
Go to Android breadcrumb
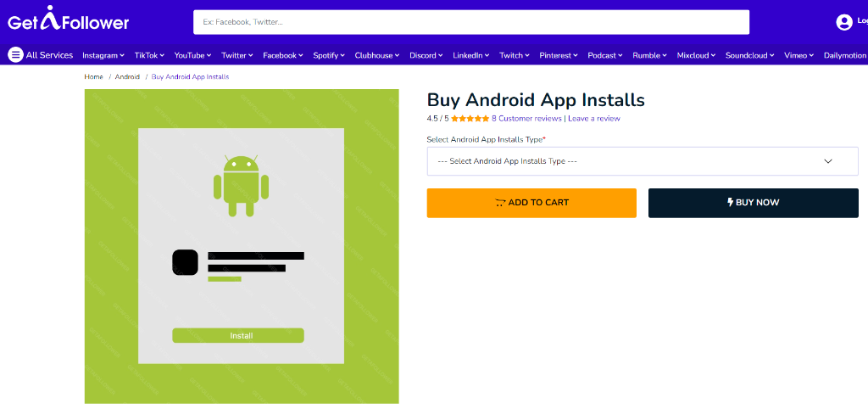tap(127, 77)
